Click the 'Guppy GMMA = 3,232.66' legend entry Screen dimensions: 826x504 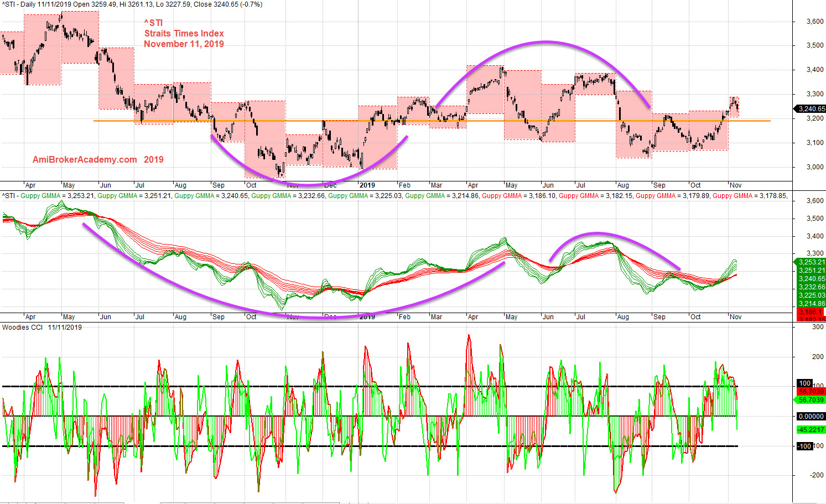click(288, 196)
